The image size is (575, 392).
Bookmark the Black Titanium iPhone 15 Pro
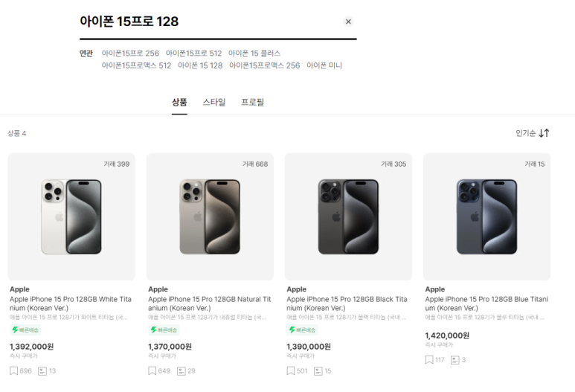(291, 370)
